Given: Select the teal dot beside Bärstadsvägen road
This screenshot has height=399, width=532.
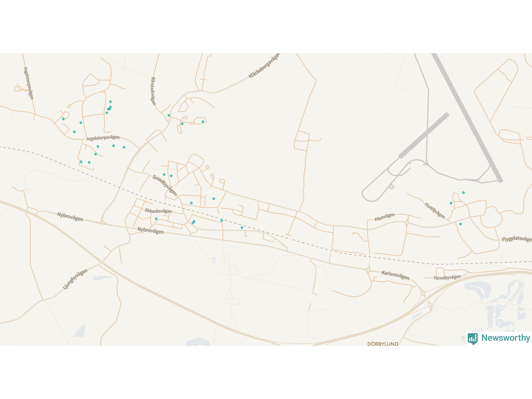Looking at the screenshot, I should pyautogui.click(x=169, y=115).
